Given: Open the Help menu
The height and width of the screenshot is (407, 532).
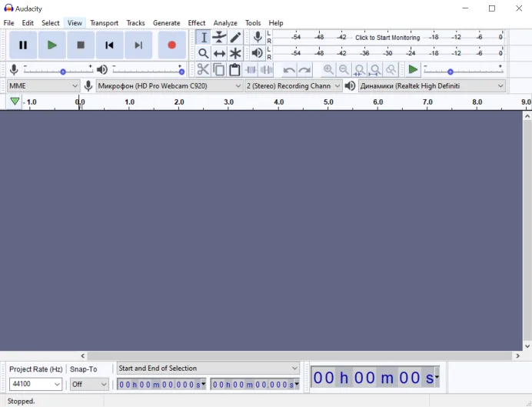Looking at the screenshot, I should click(276, 23).
